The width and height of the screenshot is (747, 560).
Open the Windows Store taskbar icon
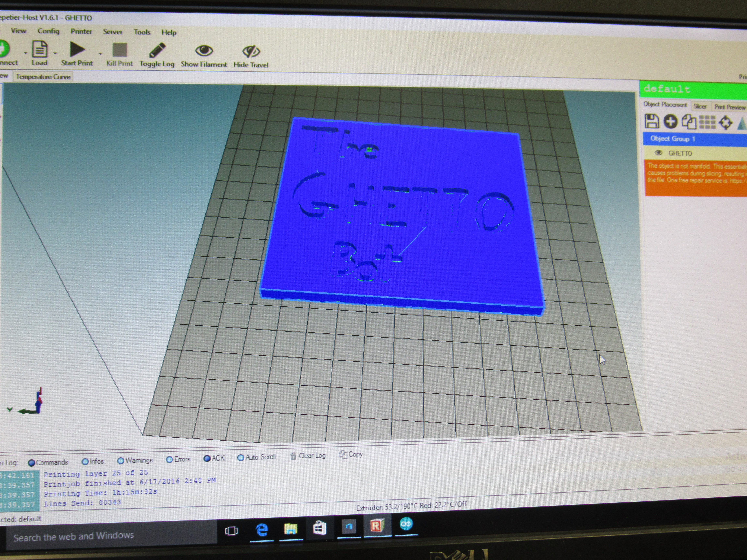320,528
